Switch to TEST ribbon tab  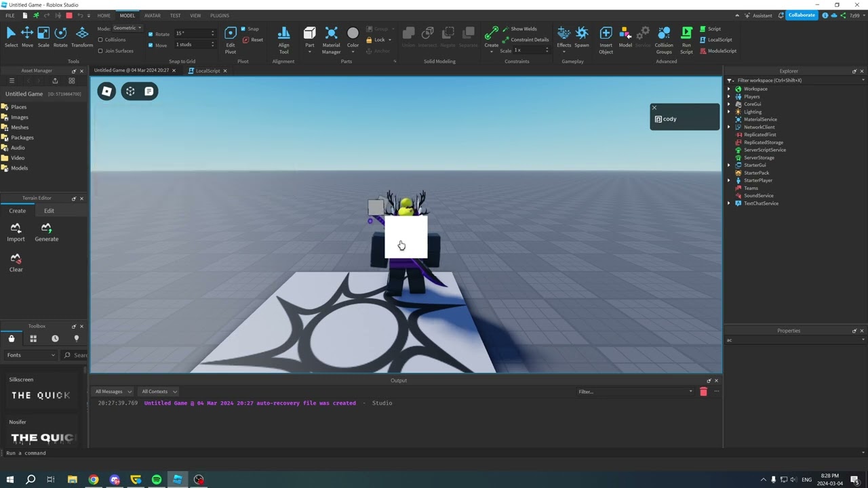click(175, 15)
